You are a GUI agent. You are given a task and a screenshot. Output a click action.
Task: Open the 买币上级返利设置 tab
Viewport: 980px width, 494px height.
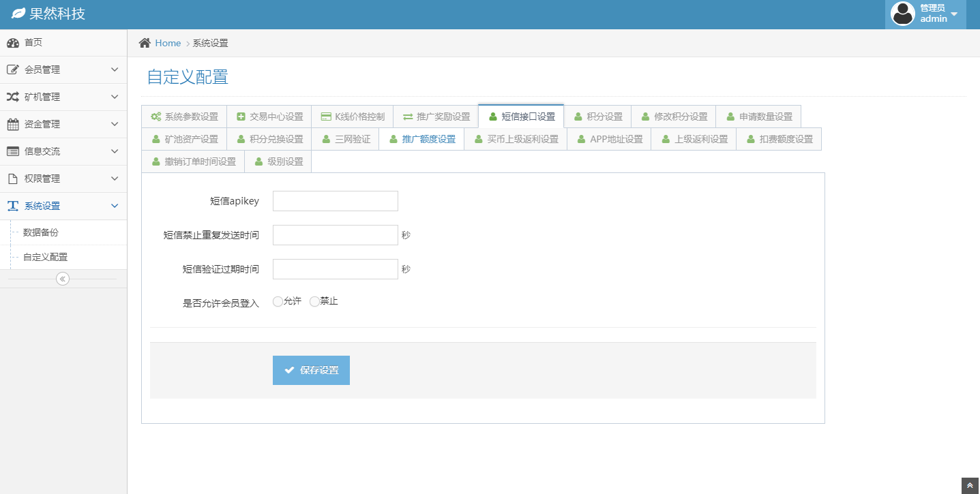[516, 139]
